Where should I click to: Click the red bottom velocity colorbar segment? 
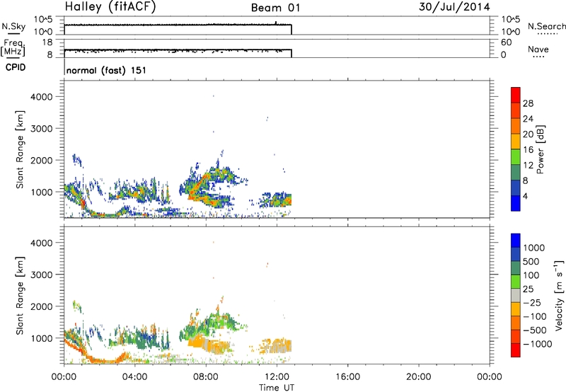click(x=516, y=350)
